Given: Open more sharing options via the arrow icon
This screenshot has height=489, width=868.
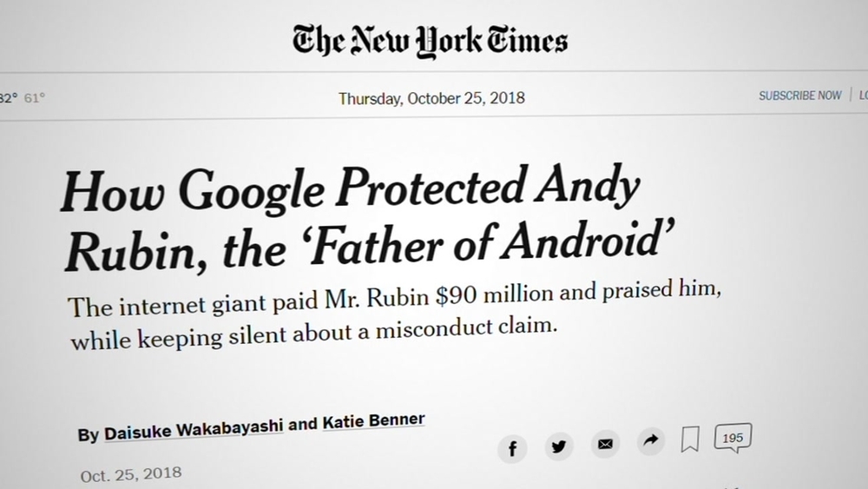Looking at the screenshot, I should (x=649, y=442).
